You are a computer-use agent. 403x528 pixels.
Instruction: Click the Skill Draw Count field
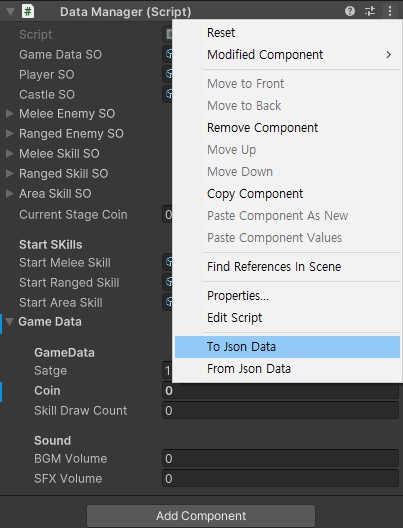tap(280, 410)
